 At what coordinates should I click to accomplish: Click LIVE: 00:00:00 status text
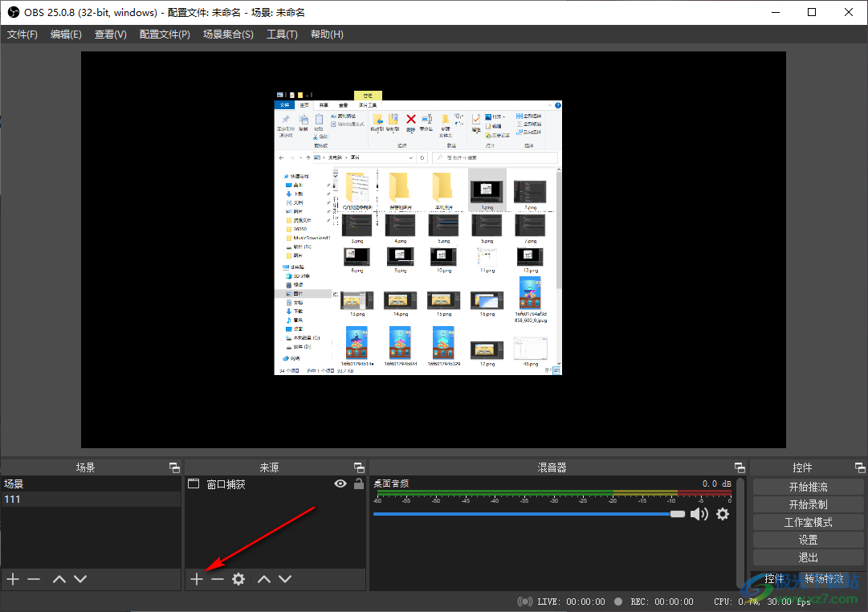pyautogui.click(x=571, y=602)
